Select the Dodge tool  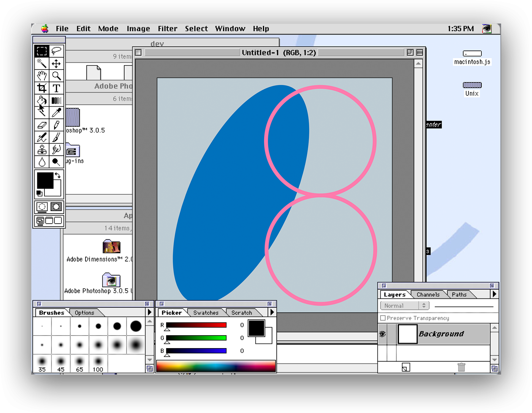point(57,162)
